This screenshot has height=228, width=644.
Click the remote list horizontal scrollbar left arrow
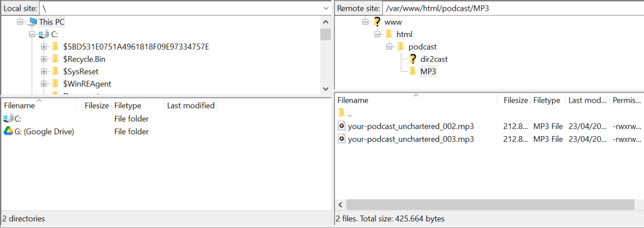[340, 205]
